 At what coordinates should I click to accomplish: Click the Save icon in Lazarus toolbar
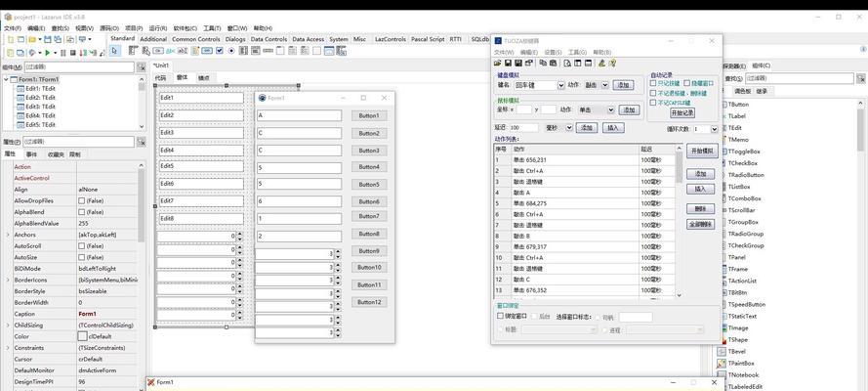click(48, 39)
